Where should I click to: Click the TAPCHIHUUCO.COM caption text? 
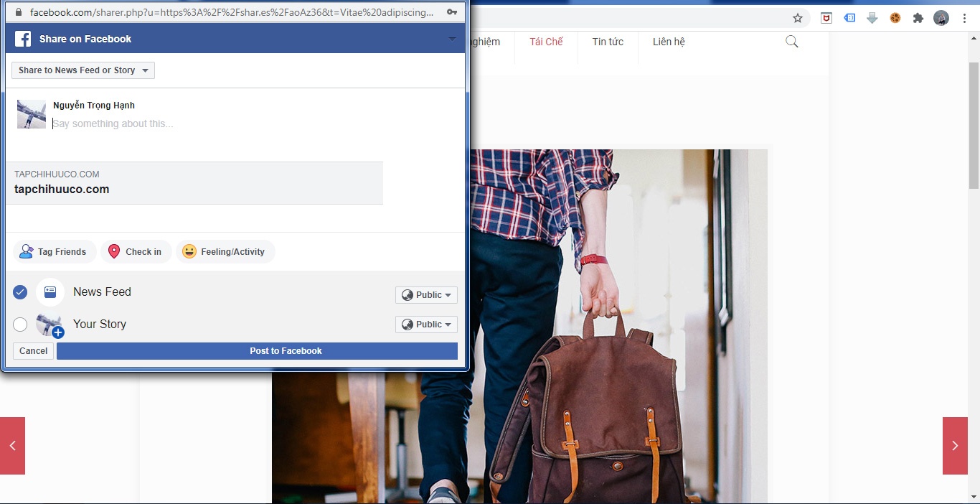tap(57, 174)
